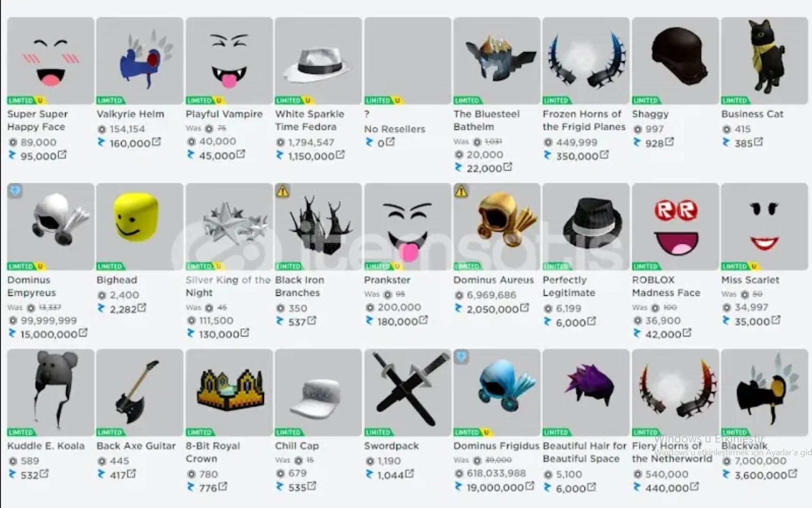The image size is (812, 508).
Task: Open the 8-Bit Royal Crown thumbnail
Action: coord(229,392)
